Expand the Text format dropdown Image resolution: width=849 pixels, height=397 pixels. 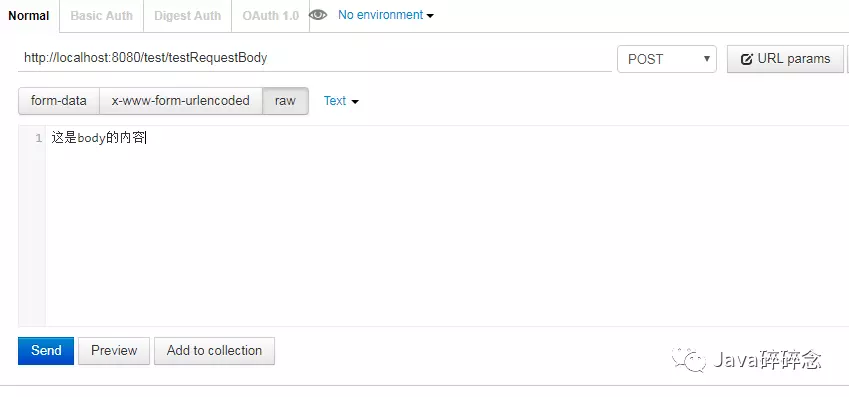click(x=341, y=101)
